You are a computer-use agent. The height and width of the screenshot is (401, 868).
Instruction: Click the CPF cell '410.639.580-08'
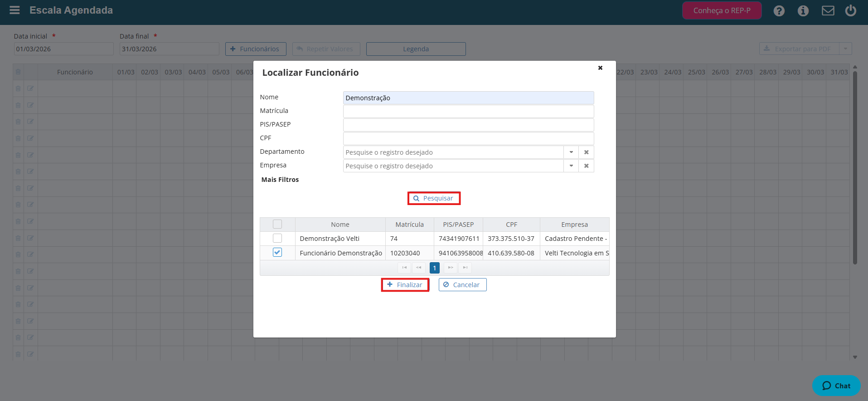coord(511,253)
